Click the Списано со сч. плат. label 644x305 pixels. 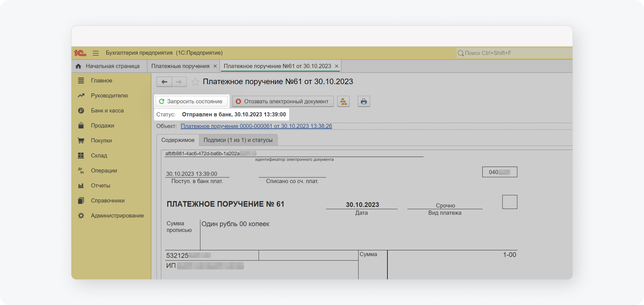(x=292, y=181)
